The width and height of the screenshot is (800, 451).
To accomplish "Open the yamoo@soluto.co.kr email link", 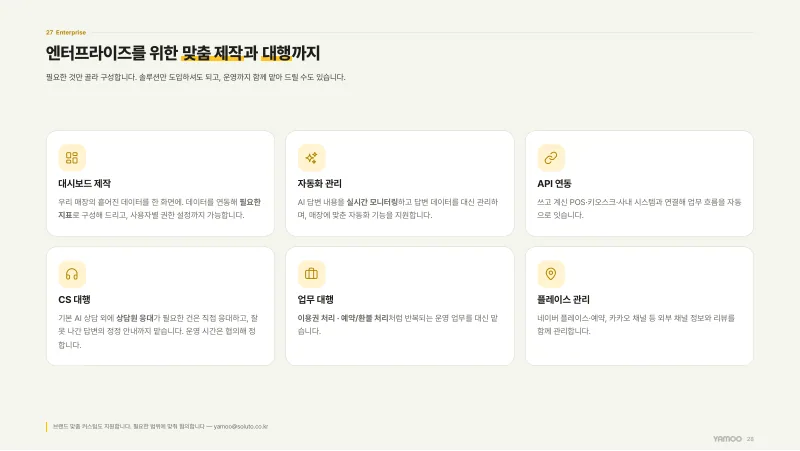I will pyautogui.click(x=241, y=427).
